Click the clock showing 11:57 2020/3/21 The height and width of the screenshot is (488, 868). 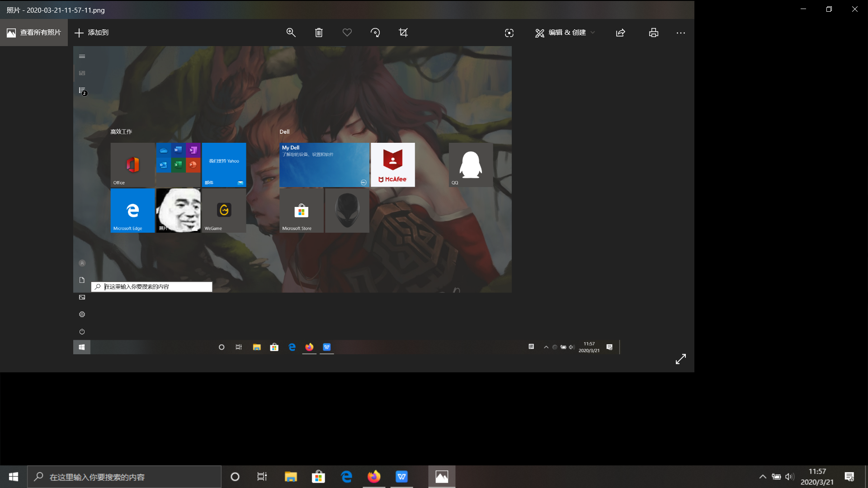(817, 477)
